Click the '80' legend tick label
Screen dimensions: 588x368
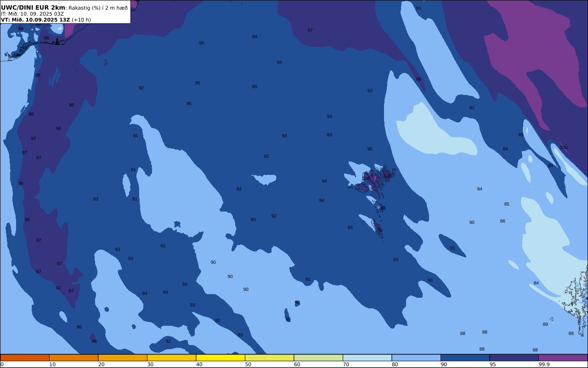tap(395, 364)
